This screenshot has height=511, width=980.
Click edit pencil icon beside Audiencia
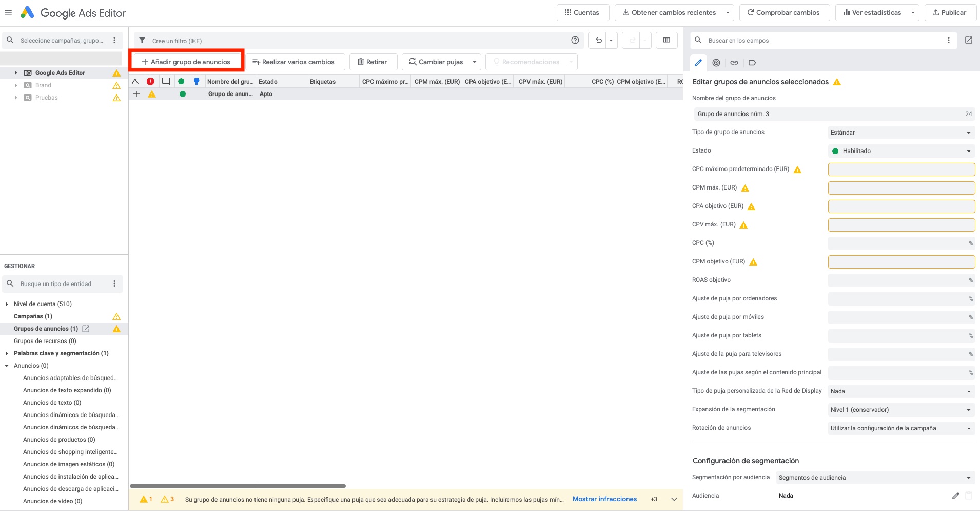tap(955, 496)
